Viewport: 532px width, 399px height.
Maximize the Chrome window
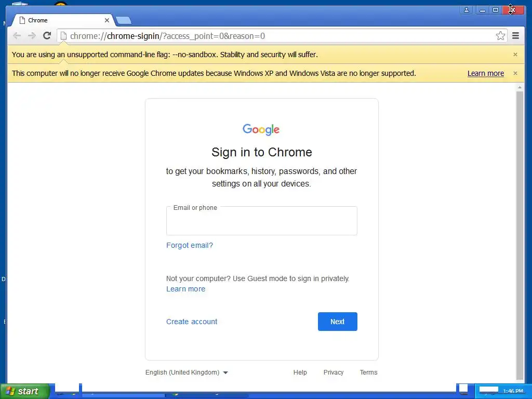[496, 10]
